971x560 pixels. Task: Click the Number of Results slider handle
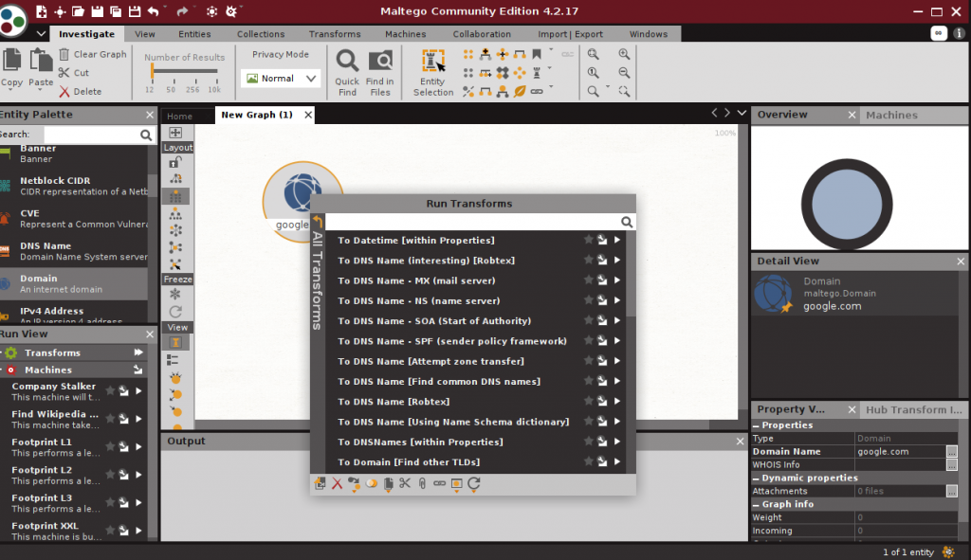point(152,71)
